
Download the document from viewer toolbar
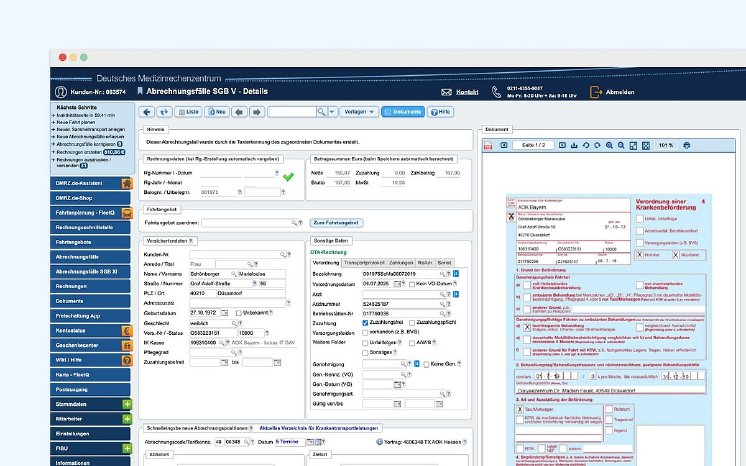tap(574, 145)
